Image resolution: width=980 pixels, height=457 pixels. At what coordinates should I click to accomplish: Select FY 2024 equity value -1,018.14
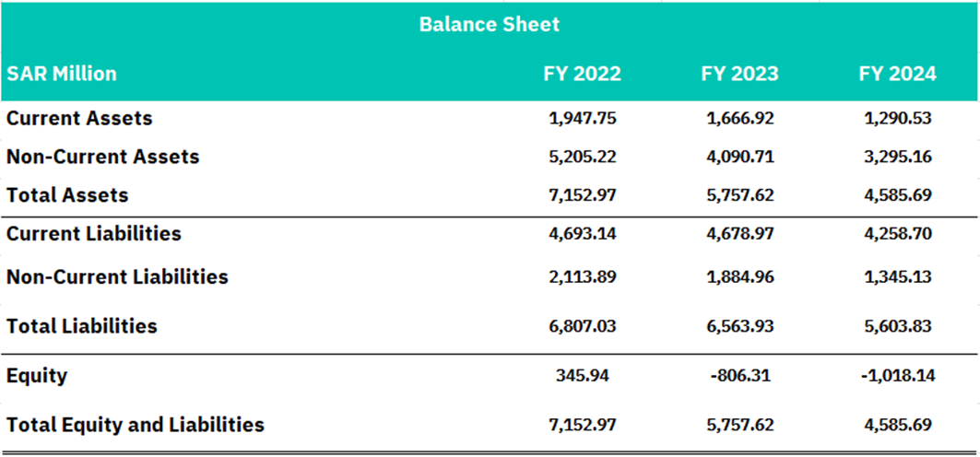897,376
